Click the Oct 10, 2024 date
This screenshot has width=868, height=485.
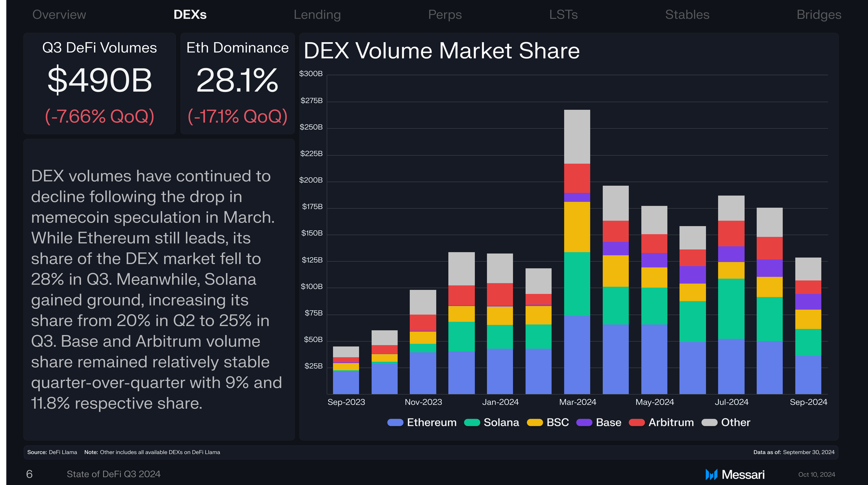click(817, 474)
